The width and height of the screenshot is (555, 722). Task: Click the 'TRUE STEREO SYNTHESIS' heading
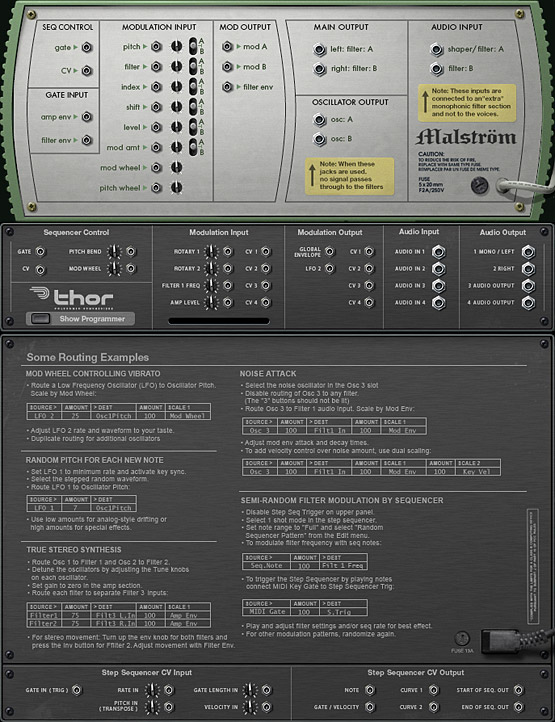pyautogui.click(x=74, y=550)
